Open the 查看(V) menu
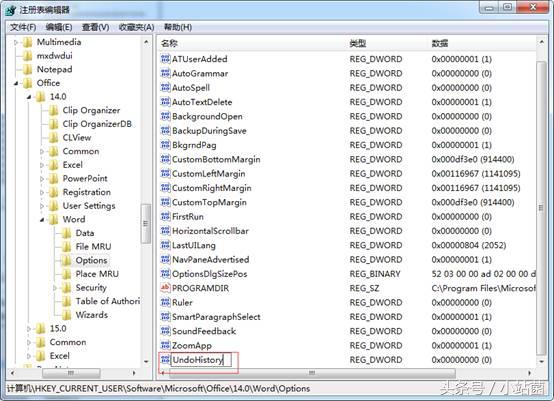The width and height of the screenshot is (554, 401). coord(95,27)
